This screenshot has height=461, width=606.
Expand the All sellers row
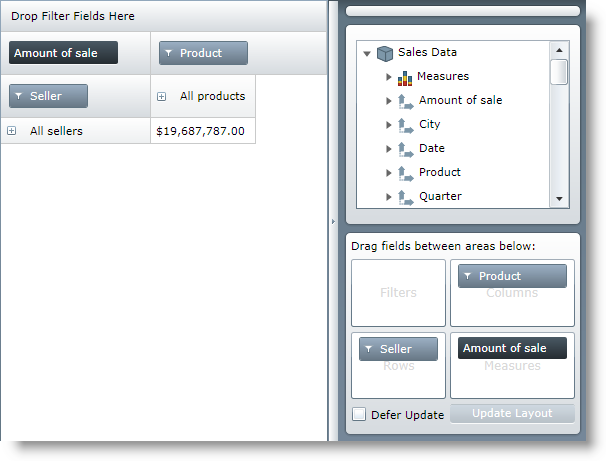(12, 131)
